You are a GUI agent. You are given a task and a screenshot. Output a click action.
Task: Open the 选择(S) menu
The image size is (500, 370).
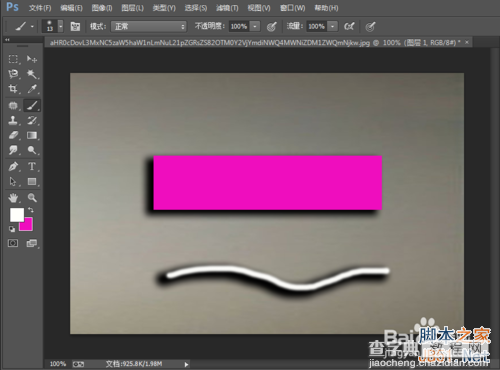[x=196, y=8]
